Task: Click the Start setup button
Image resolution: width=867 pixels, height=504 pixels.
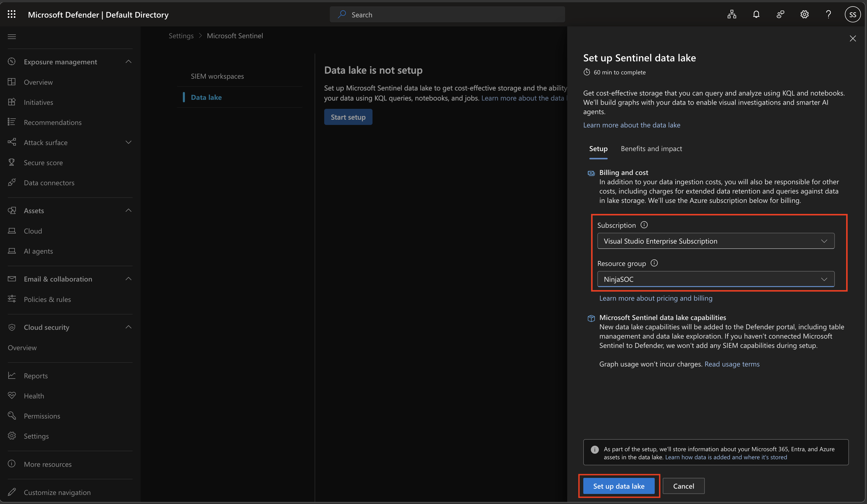Action: (x=348, y=117)
